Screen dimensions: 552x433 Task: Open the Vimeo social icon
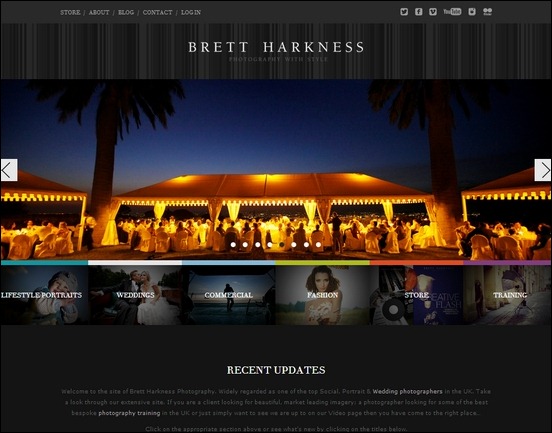tap(433, 12)
